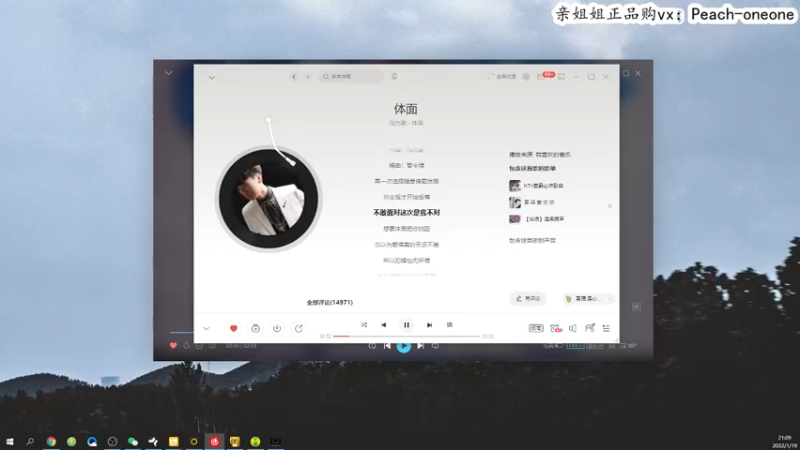Image resolution: width=800 pixels, height=450 pixels.
Task: Expand more playlists with the right chevron
Action: click(x=609, y=206)
